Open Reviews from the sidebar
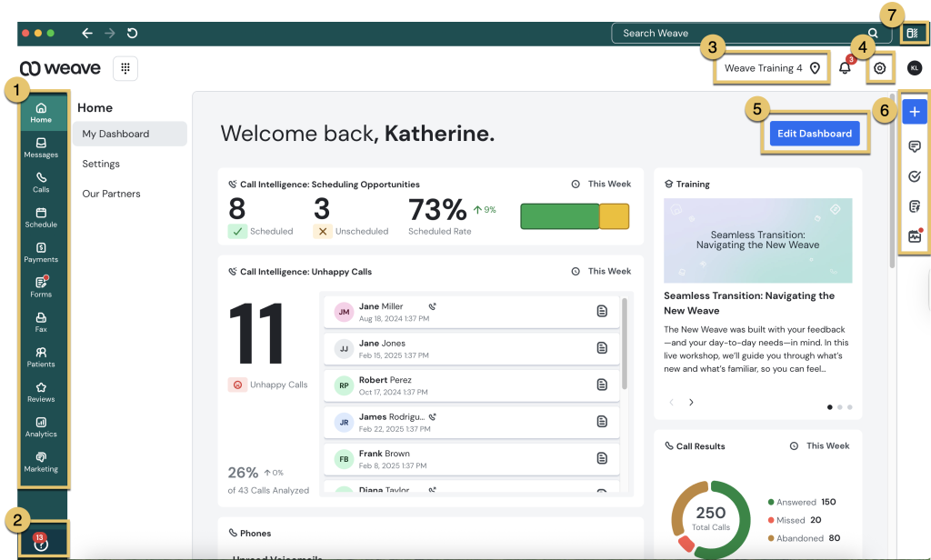This screenshot has height=560, width=931. click(41, 392)
